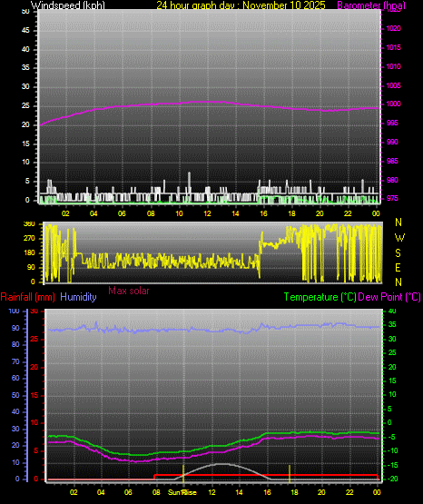This screenshot has width=423, height=504.
Task: Select 1000 on the barometer scale
Action: [x=393, y=104]
